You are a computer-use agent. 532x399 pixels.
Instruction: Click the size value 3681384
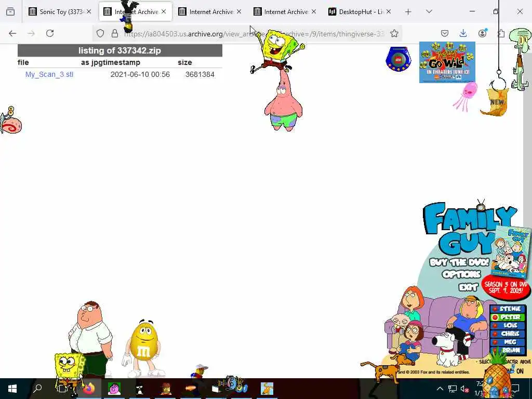pyautogui.click(x=200, y=74)
